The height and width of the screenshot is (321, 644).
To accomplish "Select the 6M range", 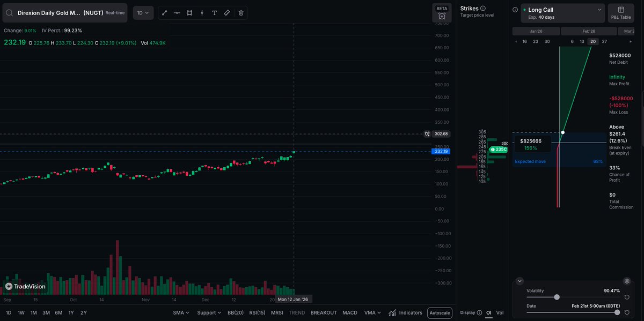I will (x=58, y=312).
